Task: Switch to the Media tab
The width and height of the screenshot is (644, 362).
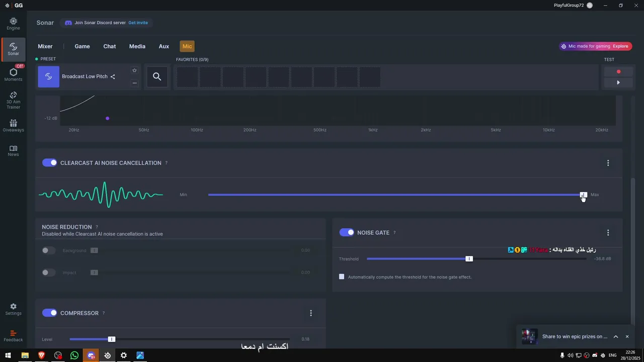Action: tap(137, 46)
